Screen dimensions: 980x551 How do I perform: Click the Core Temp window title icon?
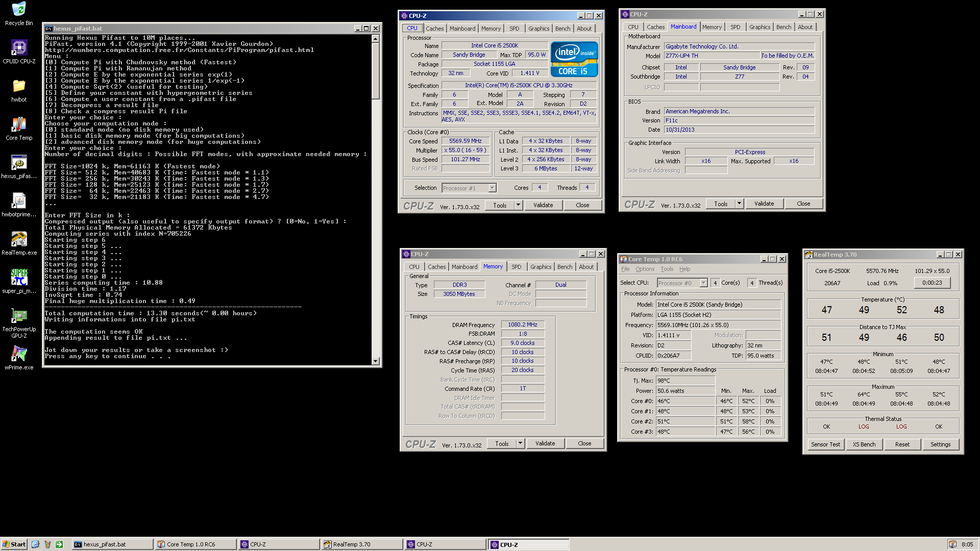(623, 259)
